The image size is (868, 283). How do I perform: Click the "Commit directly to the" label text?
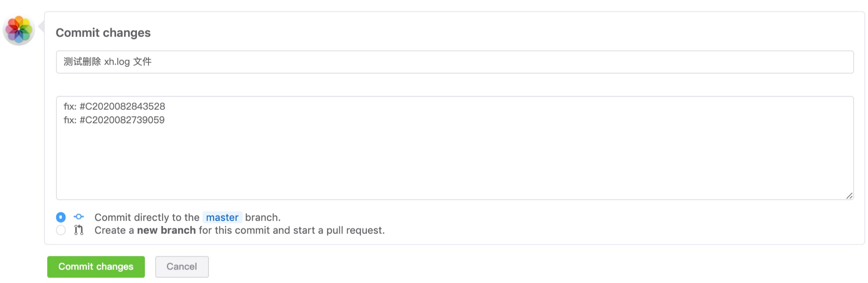[147, 217]
